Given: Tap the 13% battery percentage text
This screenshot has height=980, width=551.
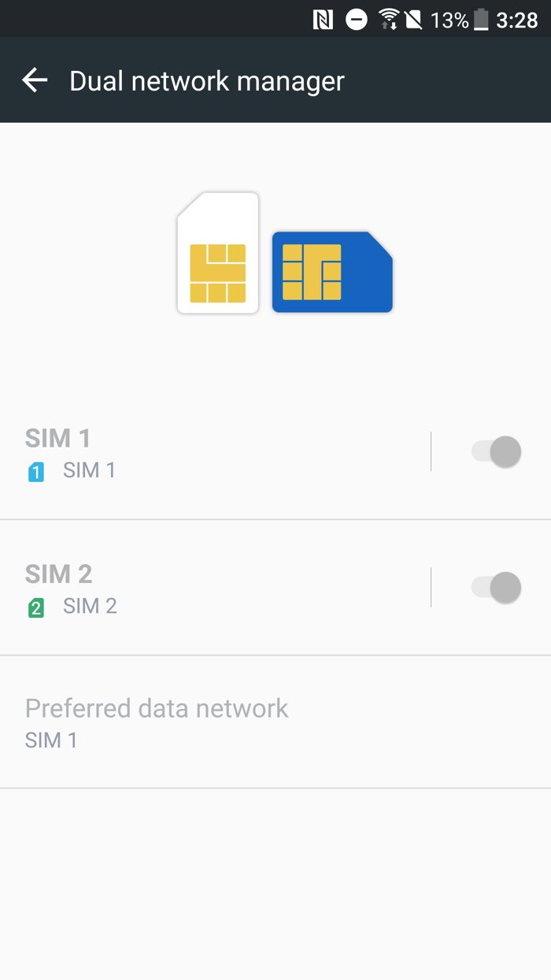Looking at the screenshot, I should (x=449, y=20).
